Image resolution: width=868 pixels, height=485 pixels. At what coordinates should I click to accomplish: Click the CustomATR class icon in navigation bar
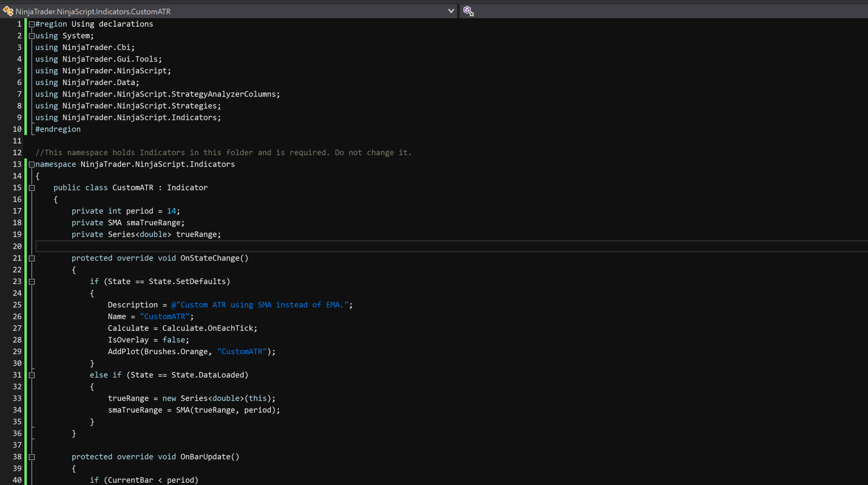click(8, 11)
